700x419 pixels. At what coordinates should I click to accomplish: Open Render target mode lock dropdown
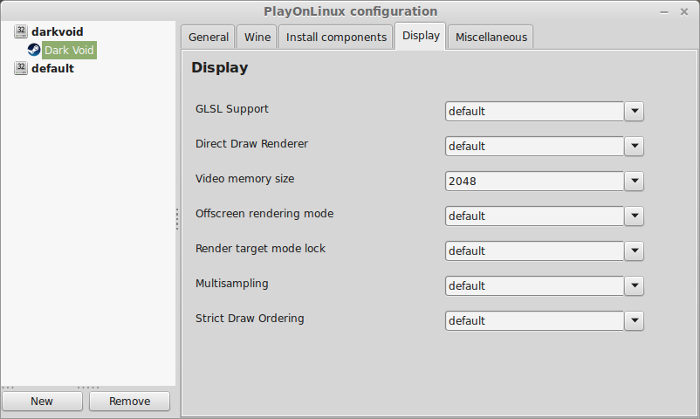click(x=634, y=251)
